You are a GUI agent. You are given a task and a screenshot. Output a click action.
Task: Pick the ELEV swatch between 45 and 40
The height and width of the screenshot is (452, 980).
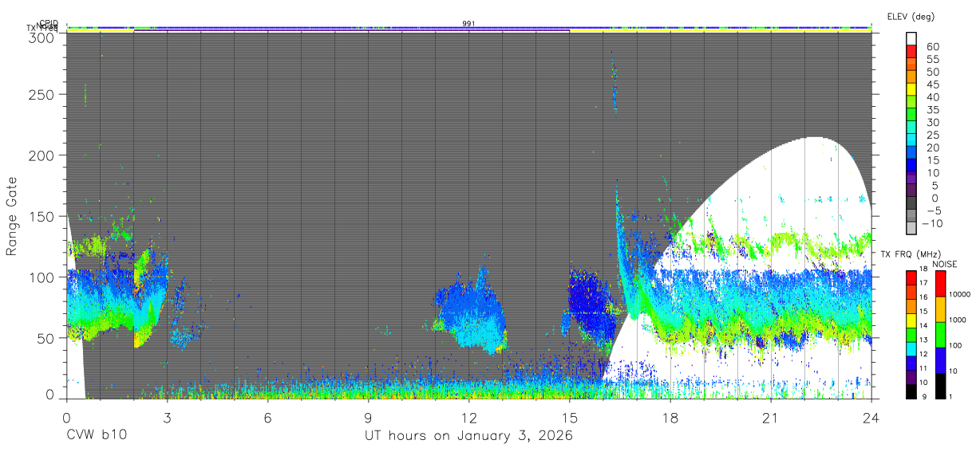pos(911,90)
